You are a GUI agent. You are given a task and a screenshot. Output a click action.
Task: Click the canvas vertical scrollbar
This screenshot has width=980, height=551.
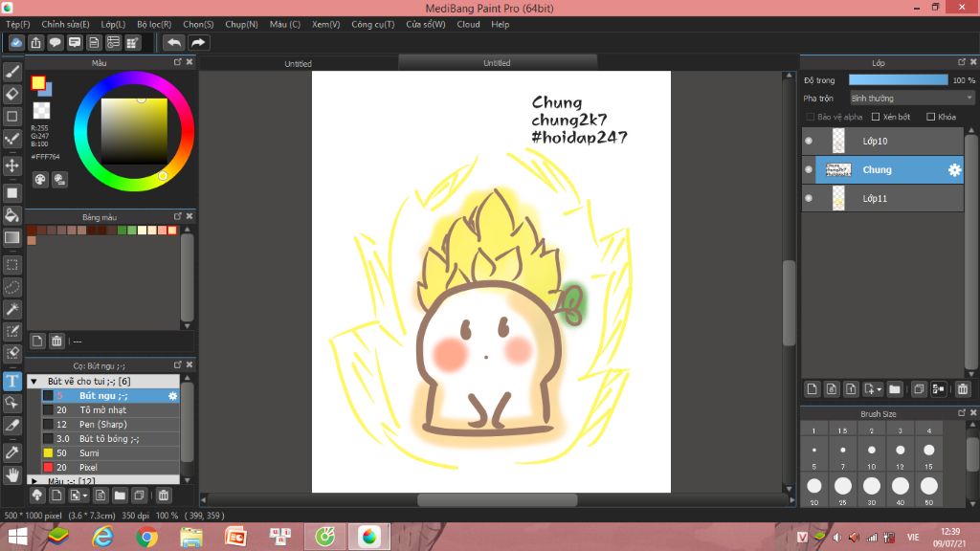(789, 303)
